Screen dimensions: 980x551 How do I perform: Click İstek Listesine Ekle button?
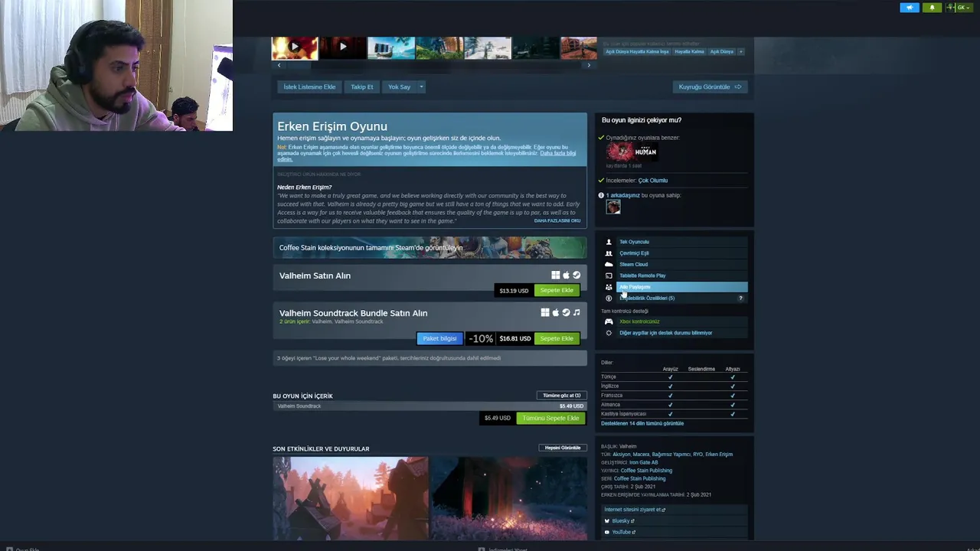click(x=309, y=86)
